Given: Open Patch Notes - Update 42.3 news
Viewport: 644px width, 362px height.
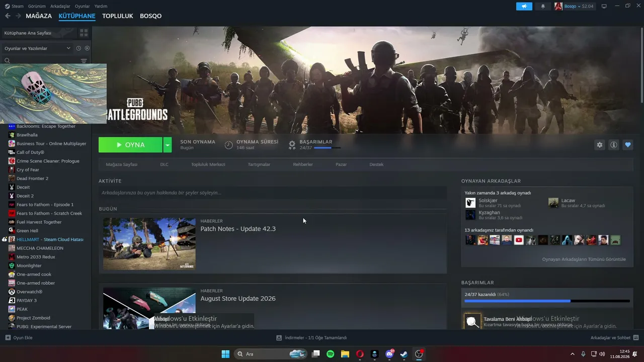Looking at the screenshot, I should [238, 229].
